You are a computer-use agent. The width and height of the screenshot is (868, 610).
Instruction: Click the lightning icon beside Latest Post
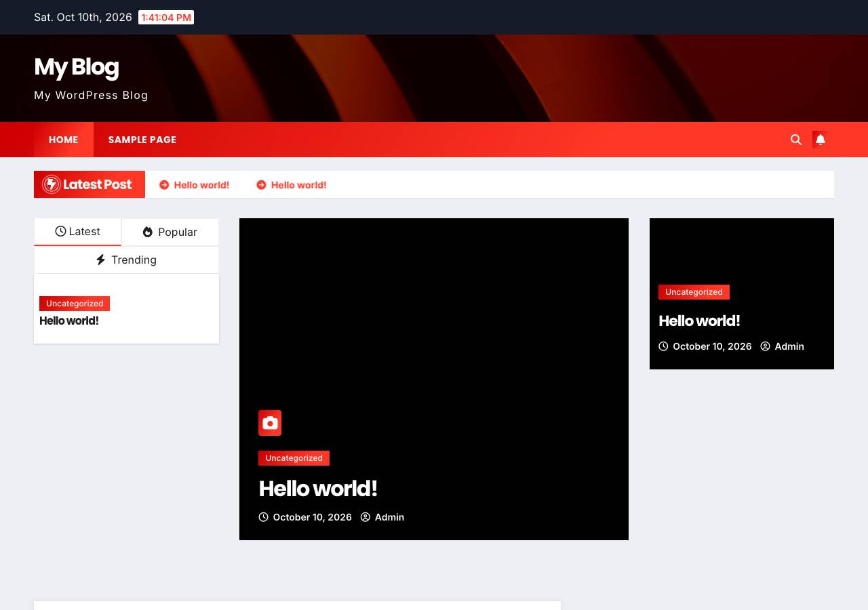(51, 184)
